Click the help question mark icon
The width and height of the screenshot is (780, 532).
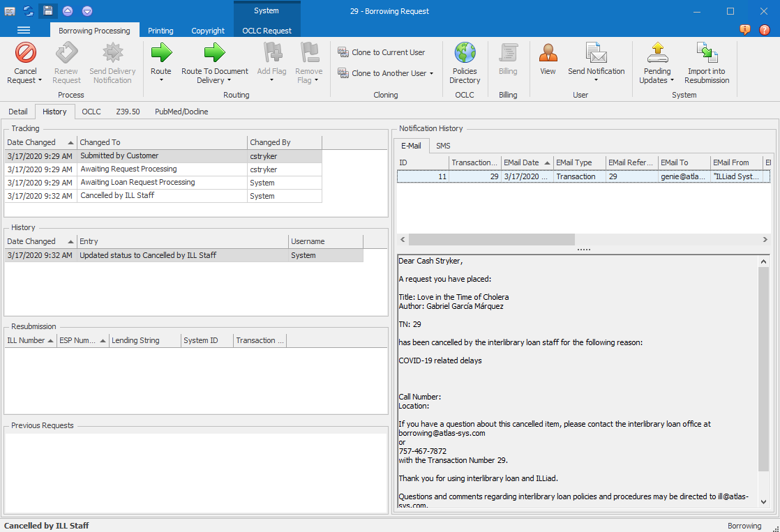click(765, 30)
